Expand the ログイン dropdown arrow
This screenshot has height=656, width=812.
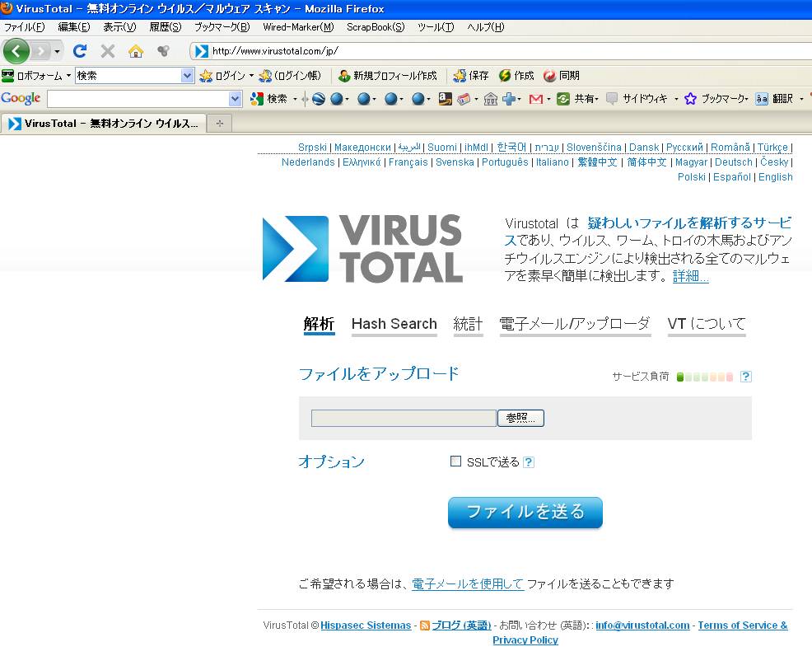251,76
